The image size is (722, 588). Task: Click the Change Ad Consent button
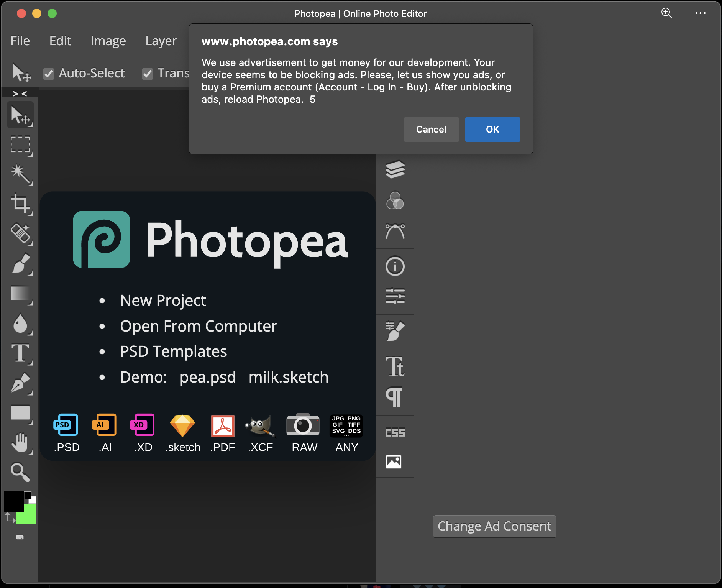494,526
